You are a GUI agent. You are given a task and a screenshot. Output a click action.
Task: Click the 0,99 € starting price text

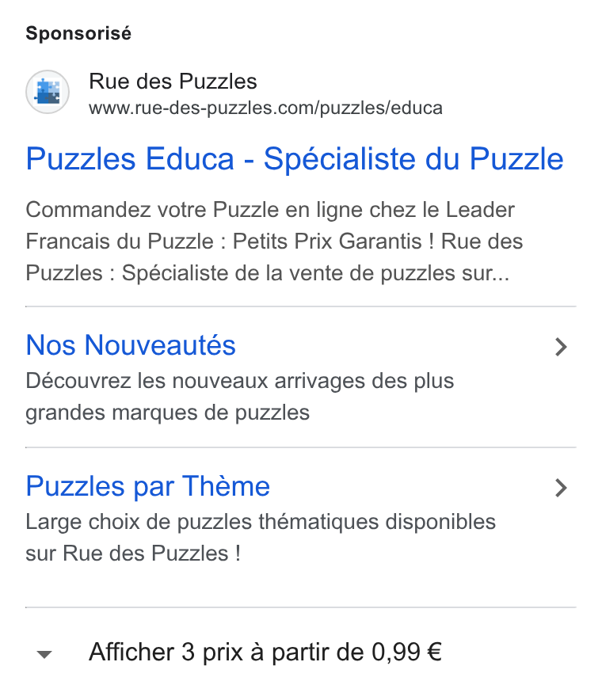[x=406, y=652]
